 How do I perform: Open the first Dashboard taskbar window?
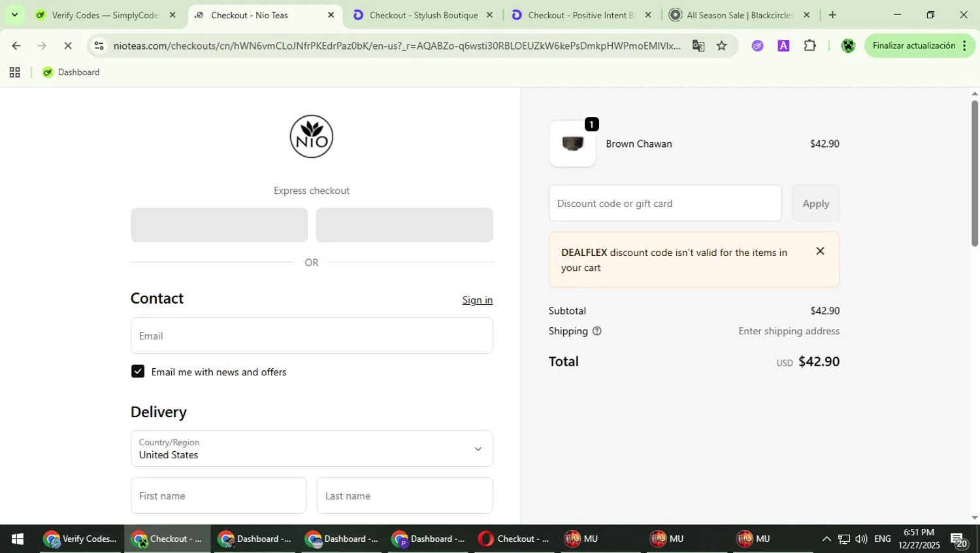point(253,539)
